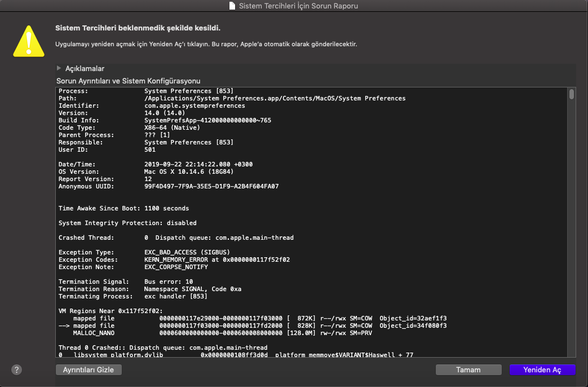Click the Date/Time value in the report

198,164
